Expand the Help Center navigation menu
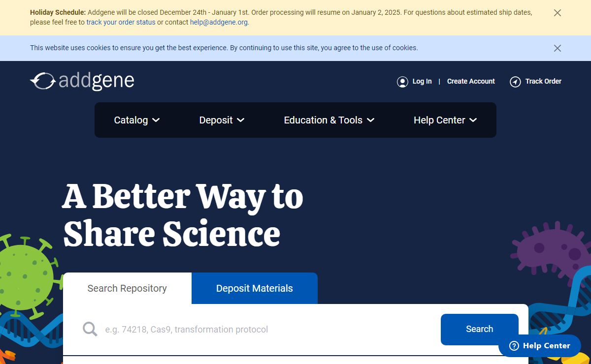The image size is (591, 364). coord(445,120)
